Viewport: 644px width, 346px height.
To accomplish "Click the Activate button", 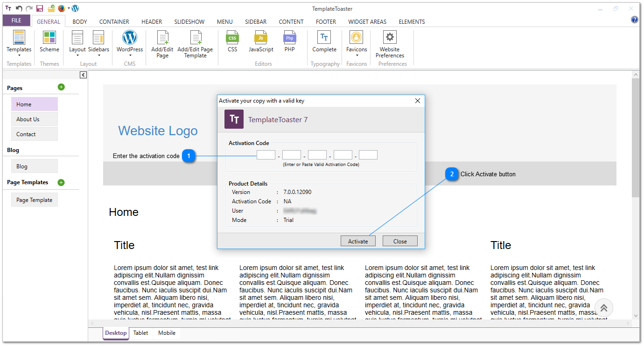I will 358,241.
